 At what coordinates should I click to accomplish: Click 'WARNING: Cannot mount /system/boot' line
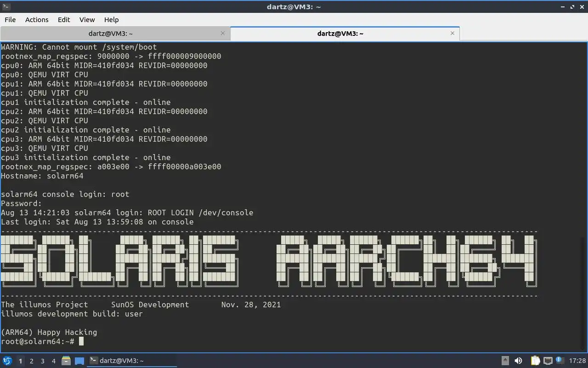coord(79,47)
